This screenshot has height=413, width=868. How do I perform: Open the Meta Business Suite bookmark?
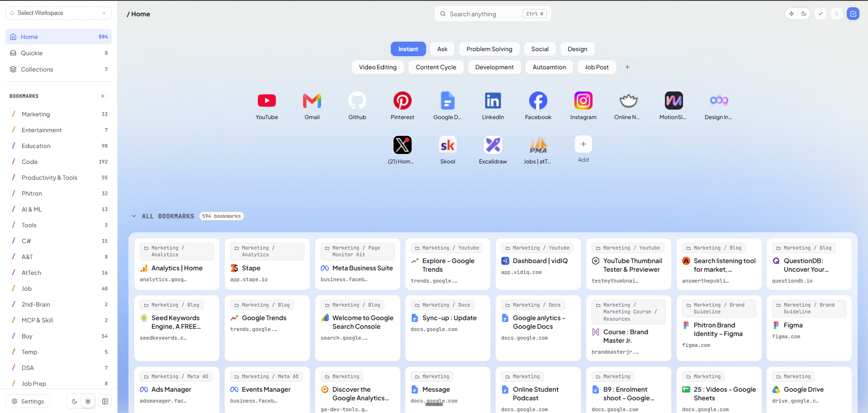358,264
